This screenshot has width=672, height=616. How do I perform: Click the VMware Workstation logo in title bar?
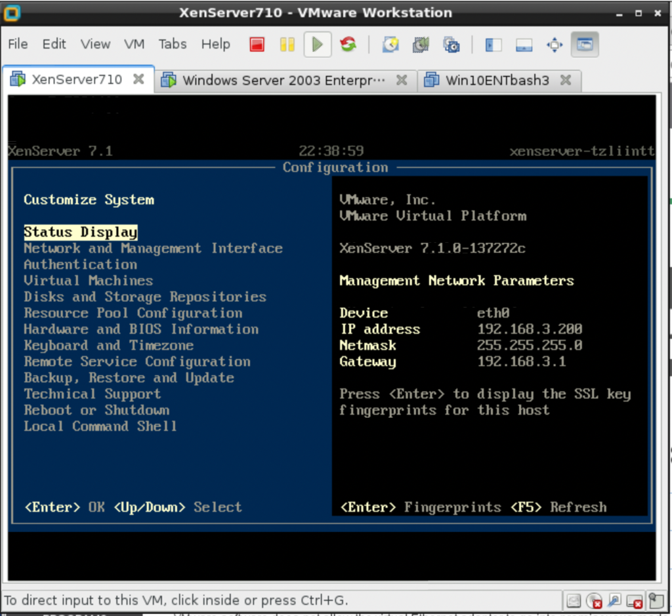12,13
